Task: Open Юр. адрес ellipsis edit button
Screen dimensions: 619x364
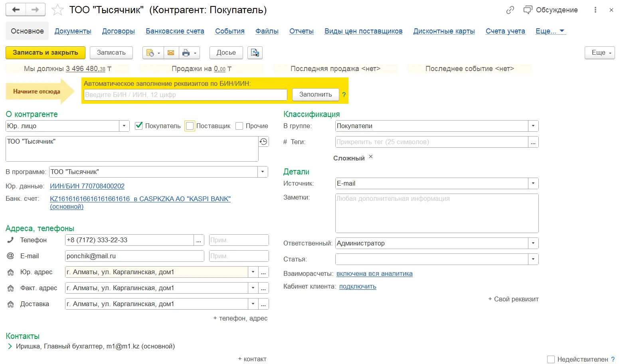Action: pos(263,272)
